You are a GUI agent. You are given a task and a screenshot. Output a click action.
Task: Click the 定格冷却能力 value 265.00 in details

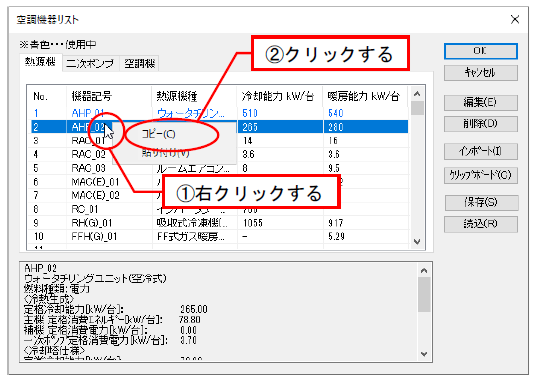point(193,309)
